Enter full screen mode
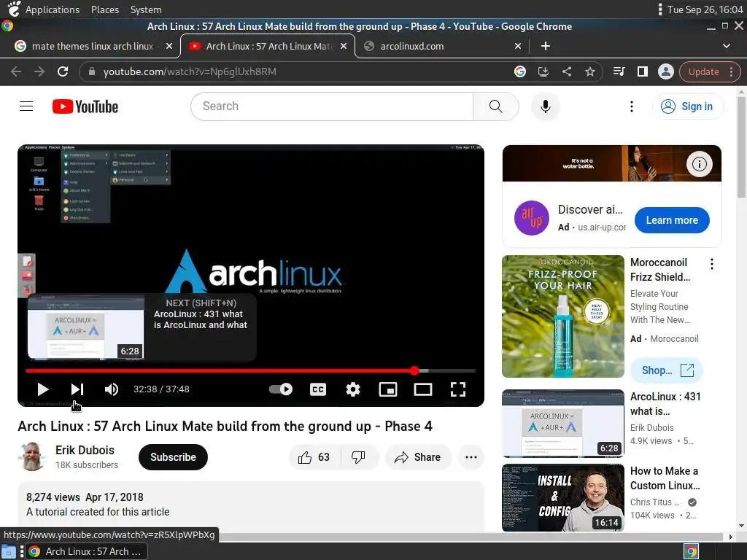Screen dimensions: 747x560 tap(458, 389)
